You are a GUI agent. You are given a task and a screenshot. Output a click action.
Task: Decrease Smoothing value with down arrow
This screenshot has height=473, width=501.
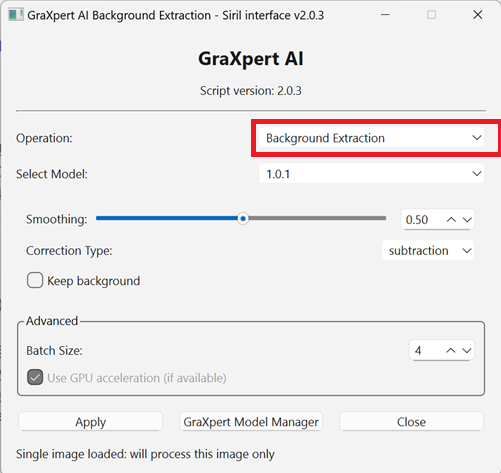467,220
